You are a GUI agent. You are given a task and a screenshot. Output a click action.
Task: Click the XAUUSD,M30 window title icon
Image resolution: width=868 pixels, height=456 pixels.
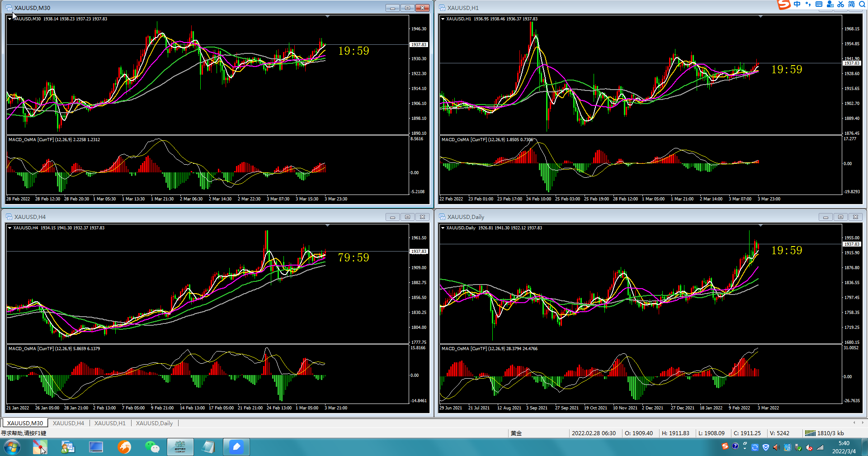(9, 8)
